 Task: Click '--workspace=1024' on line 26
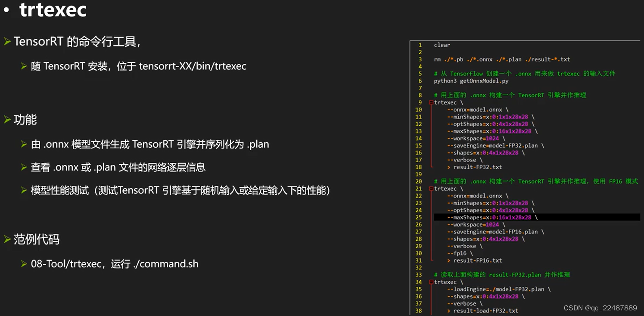[x=476, y=224]
